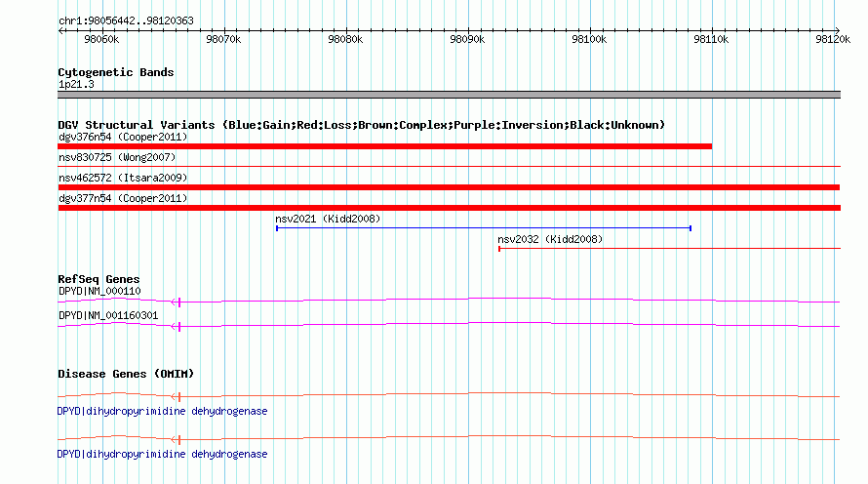Click the 1p21.3 cytogenetic band bar
The height and width of the screenshot is (484, 868).
pyautogui.click(x=449, y=95)
